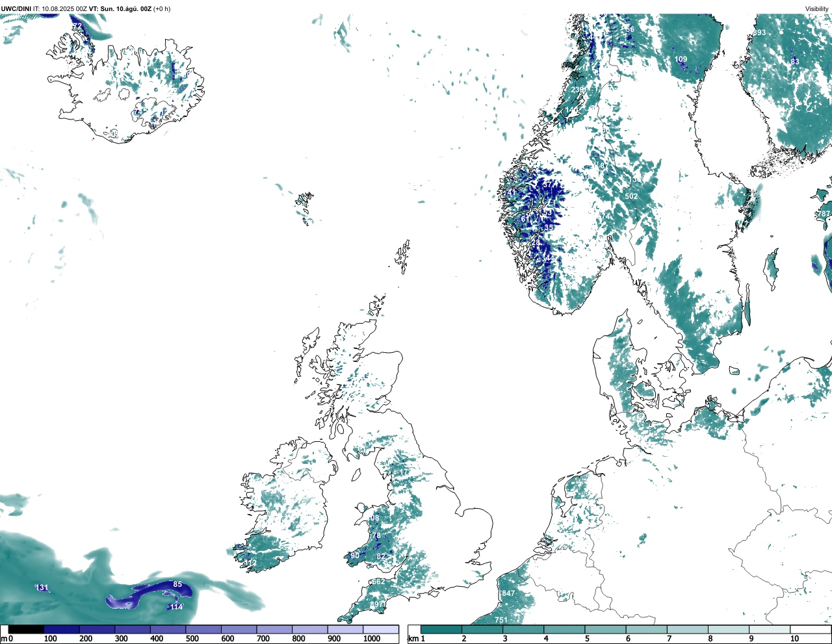Click the '393' visibility value over Finland
832x644 pixels.
[759, 32]
